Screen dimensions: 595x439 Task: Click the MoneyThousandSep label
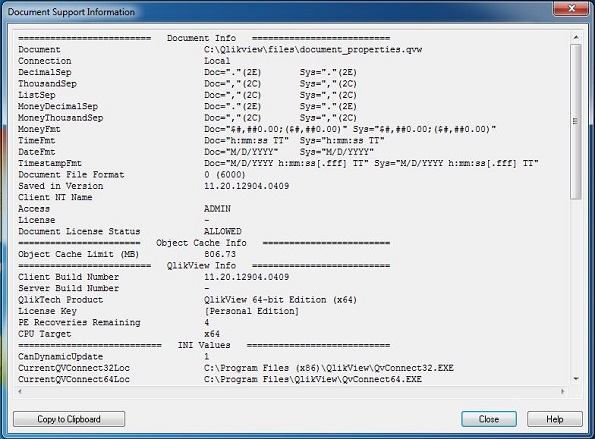pos(61,118)
